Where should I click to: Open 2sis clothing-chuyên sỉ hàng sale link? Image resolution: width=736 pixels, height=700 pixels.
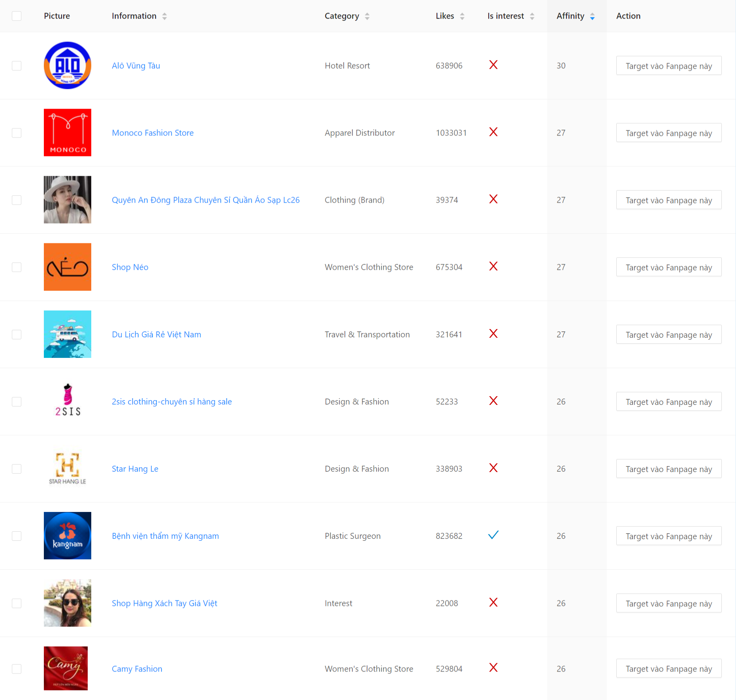coord(172,401)
